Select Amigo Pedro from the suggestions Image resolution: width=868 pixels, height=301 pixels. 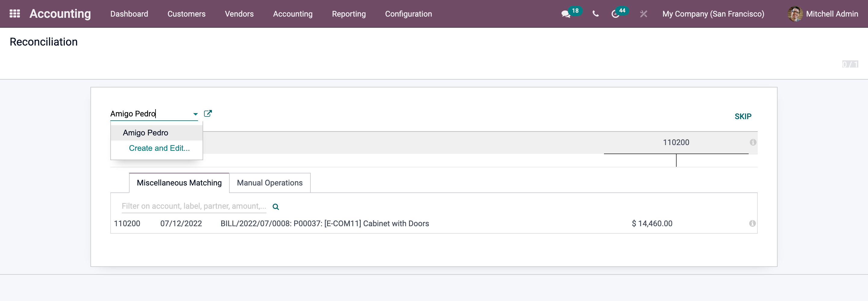146,133
